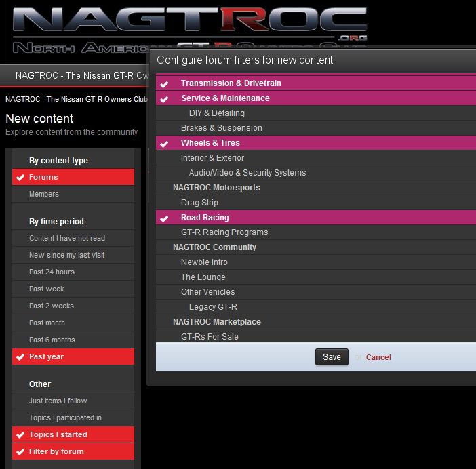The height and width of the screenshot is (469, 476).
Task: Toggle the Topics I started filter
Action: (73, 434)
